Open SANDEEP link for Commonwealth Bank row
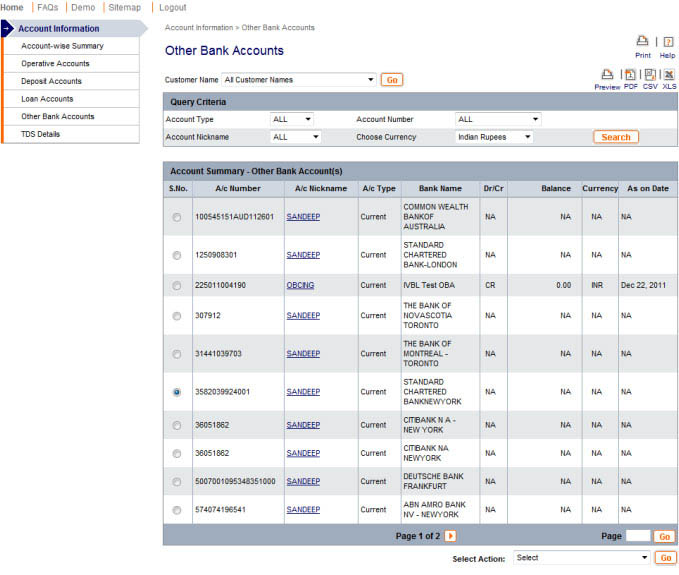This screenshot has height=575, width=679. [303, 217]
